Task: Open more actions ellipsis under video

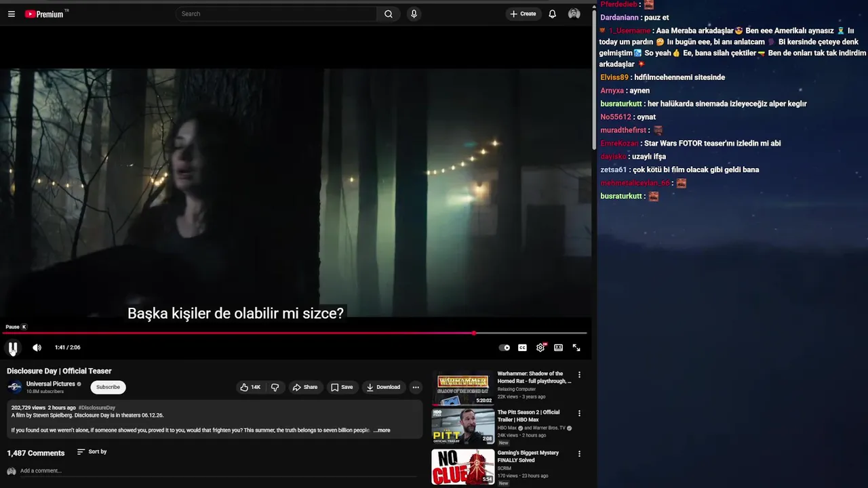Action: pos(416,387)
